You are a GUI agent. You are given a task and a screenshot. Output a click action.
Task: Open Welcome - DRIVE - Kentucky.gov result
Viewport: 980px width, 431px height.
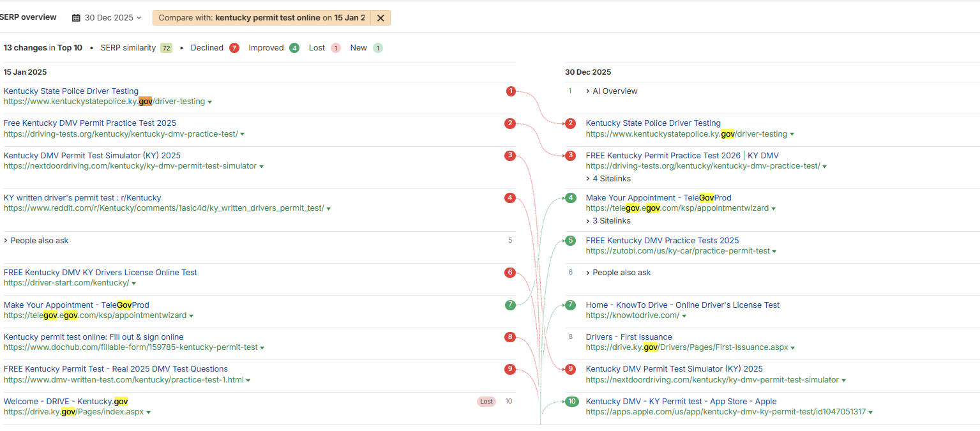(x=66, y=402)
